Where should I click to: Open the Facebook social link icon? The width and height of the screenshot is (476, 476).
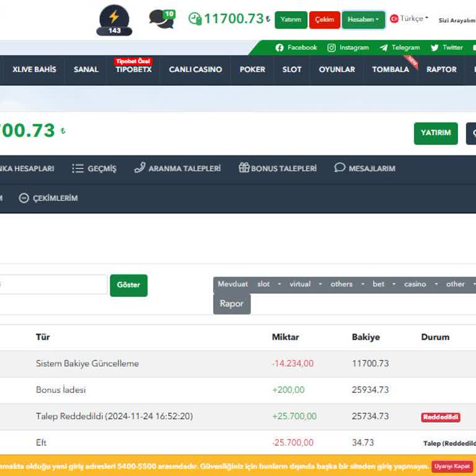click(x=280, y=48)
